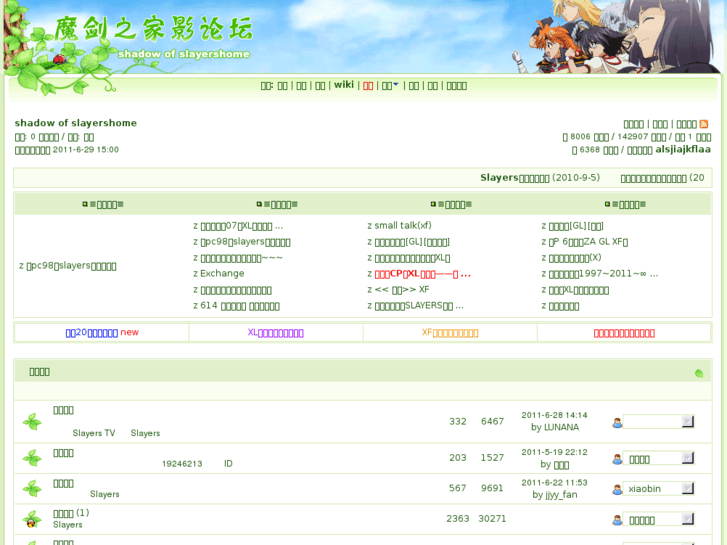The image size is (727, 545).
Task: Collapse the forum category using the green leaf icon
Action: pos(699,373)
